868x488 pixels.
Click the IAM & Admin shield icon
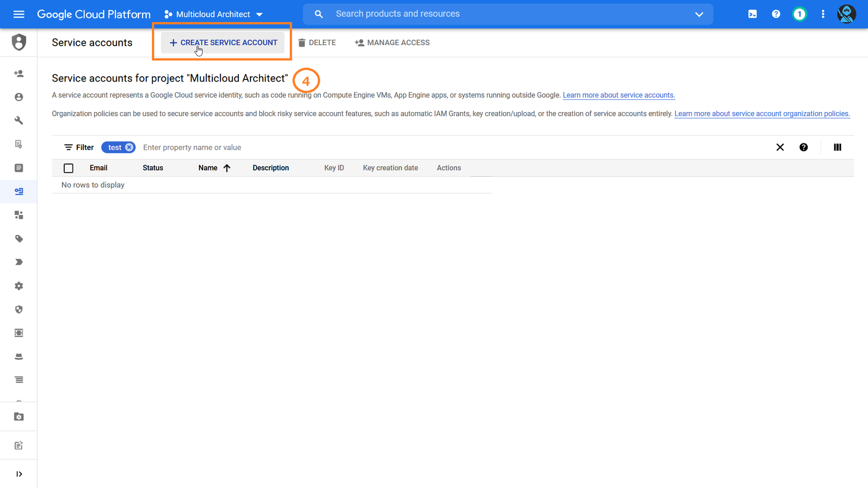[x=19, y=42]
